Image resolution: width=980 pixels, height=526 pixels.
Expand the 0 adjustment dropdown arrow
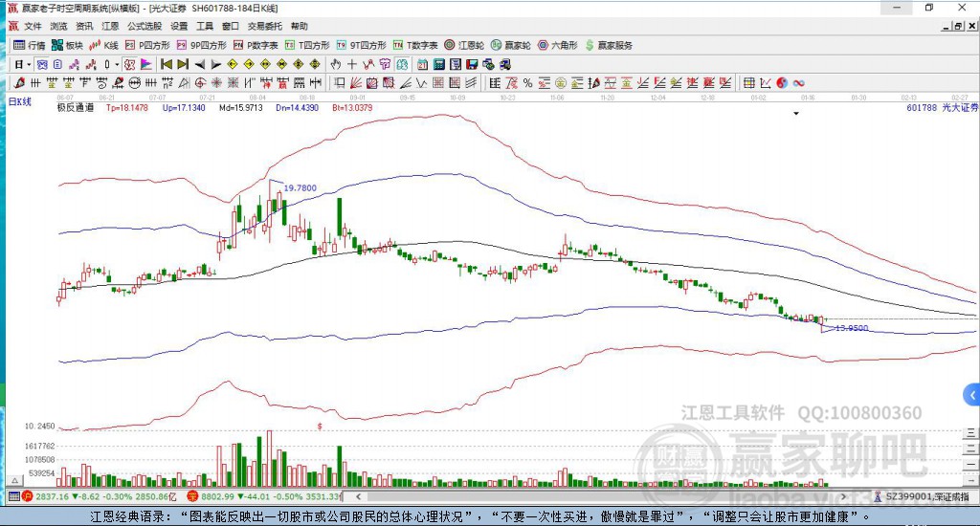116,64
